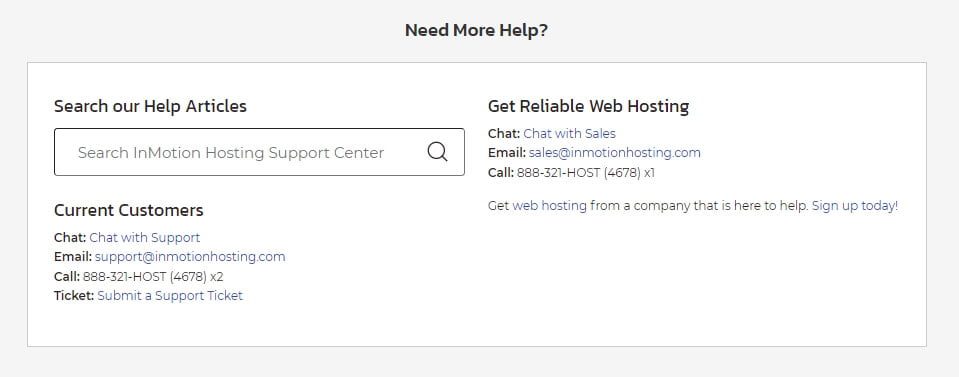Open the Chat with Sales link
This screenshot has height=377, width=959.
click(x=569, y=133)
